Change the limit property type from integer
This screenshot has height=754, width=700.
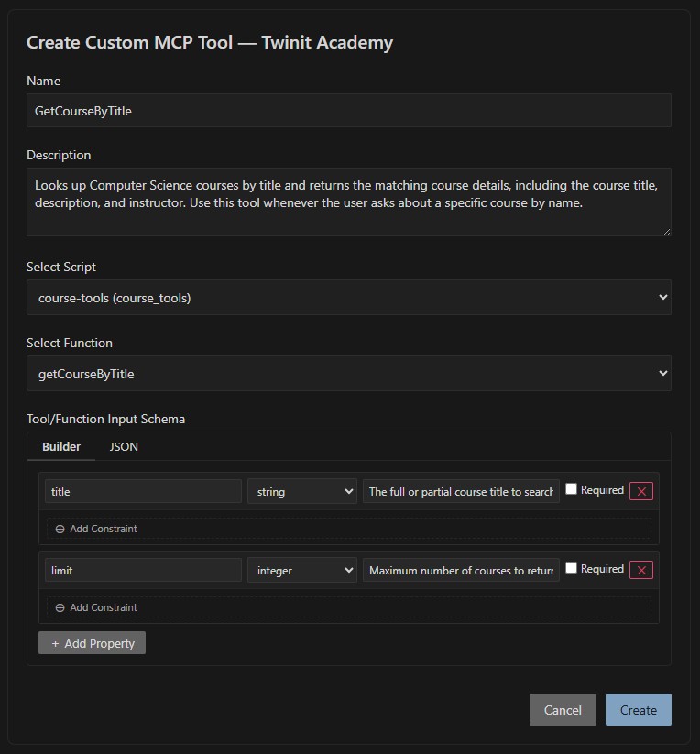click(302, 570)
